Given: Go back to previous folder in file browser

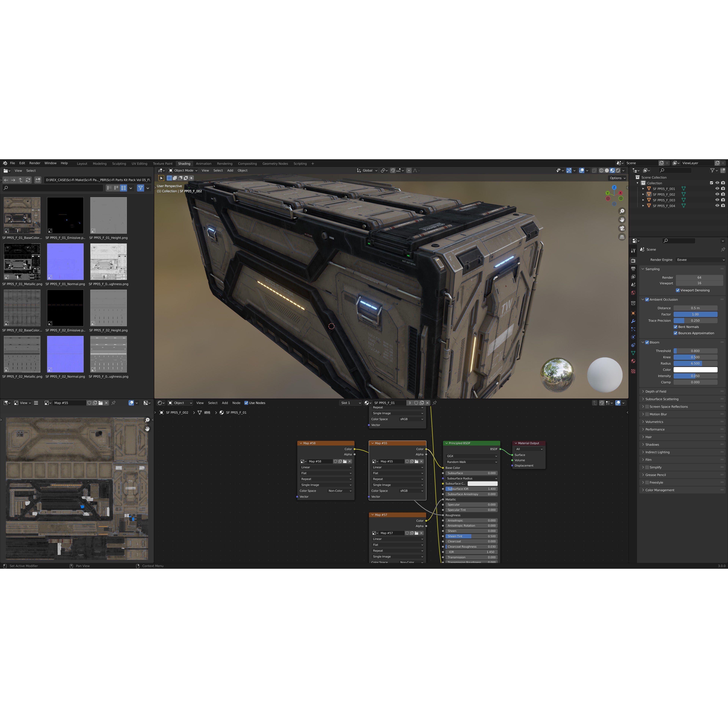Looking at the screenshot, I should (6, 180).
